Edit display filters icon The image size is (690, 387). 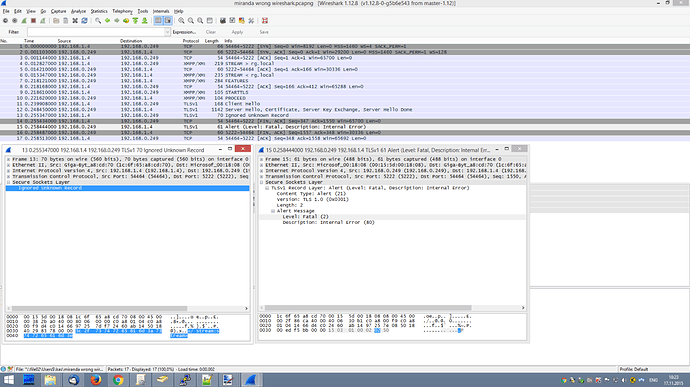tap(232, 21)
